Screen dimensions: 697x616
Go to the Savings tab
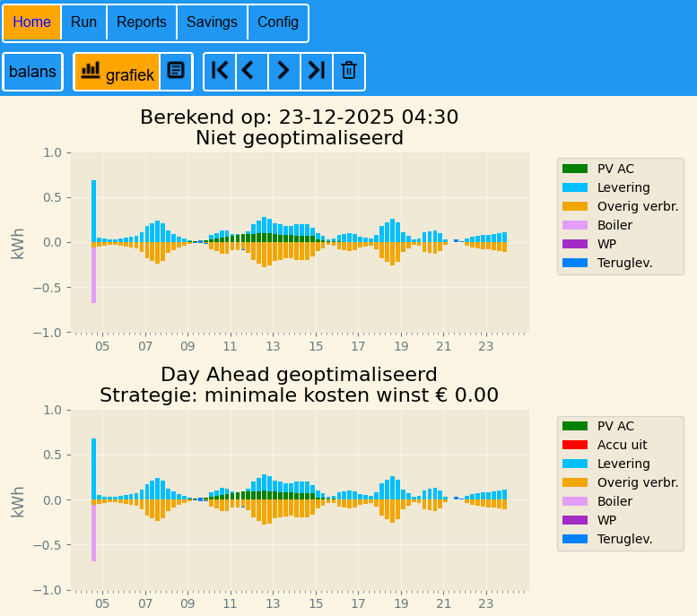[x=212, y=22]
